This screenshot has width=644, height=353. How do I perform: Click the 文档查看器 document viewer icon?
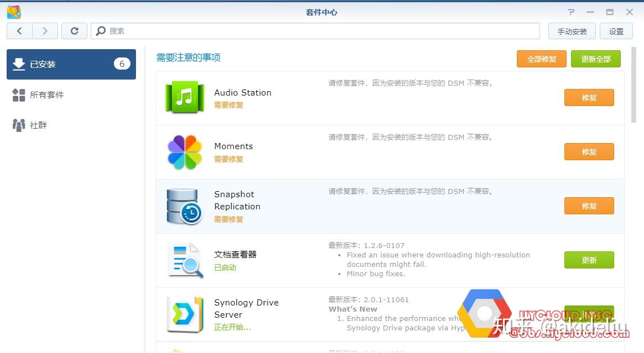[185, 260]
